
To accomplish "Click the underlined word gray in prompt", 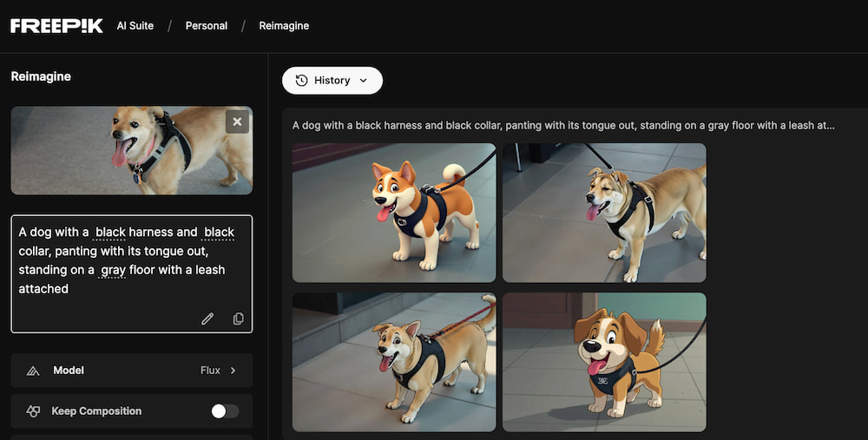I will tap(113, 270).
